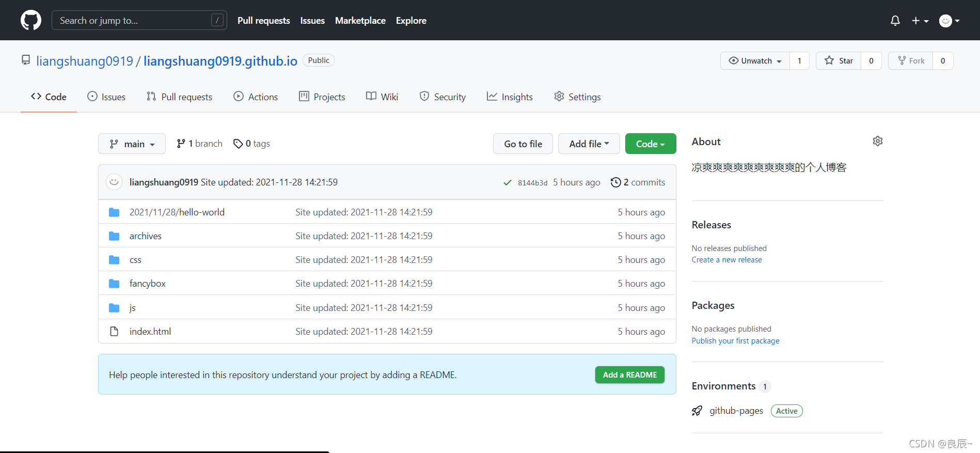This screenshot has width=980, height=453.
Task: Click the repository book icon beside owner name
Action: click(x=26, y=60)
